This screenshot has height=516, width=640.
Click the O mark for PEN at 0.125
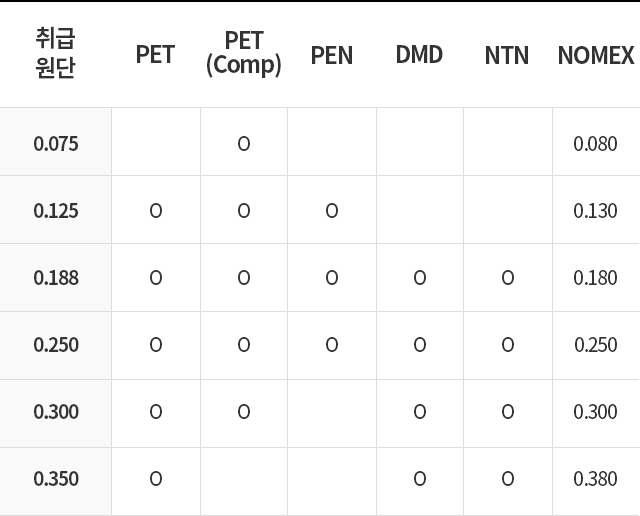[331, 211]
